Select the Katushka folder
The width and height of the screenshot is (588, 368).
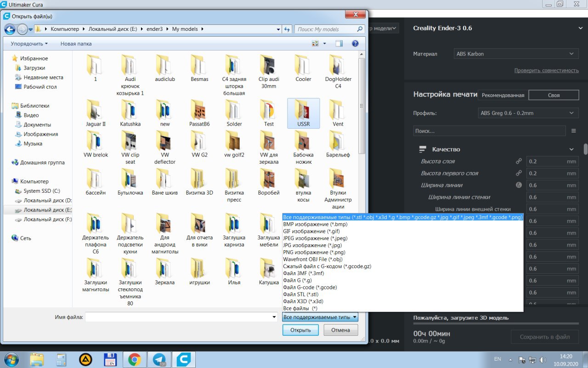click(130, 113)
